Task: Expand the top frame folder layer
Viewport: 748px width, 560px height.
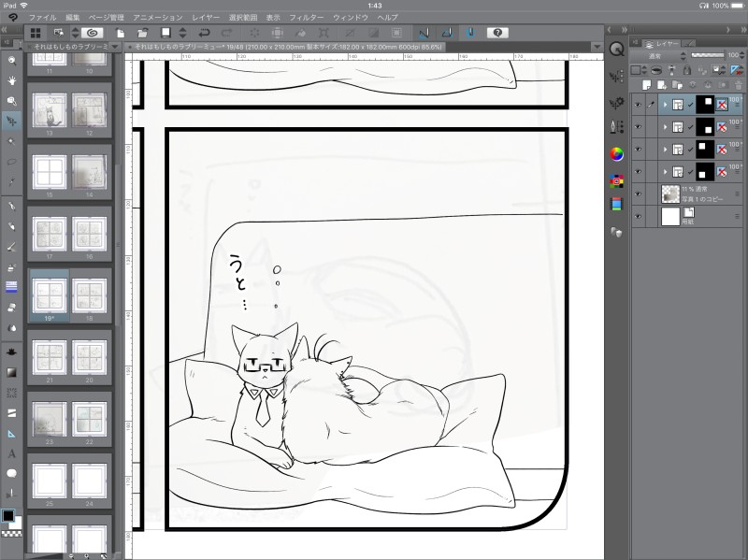Action: tap(666, 105)
